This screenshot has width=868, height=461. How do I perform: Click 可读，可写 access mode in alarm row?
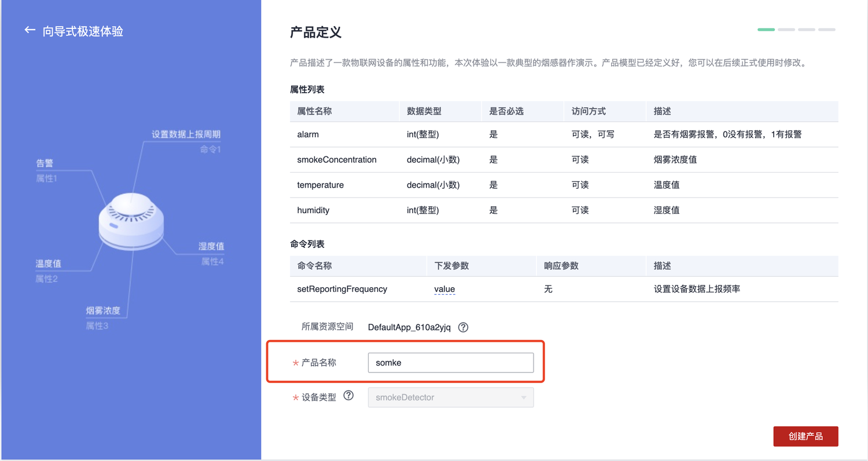click(x=593, y=134)
